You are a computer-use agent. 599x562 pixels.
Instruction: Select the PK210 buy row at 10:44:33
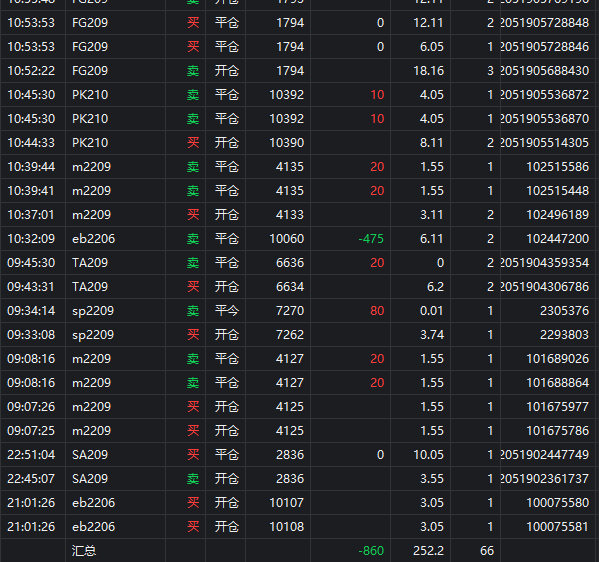pos(300,143)
